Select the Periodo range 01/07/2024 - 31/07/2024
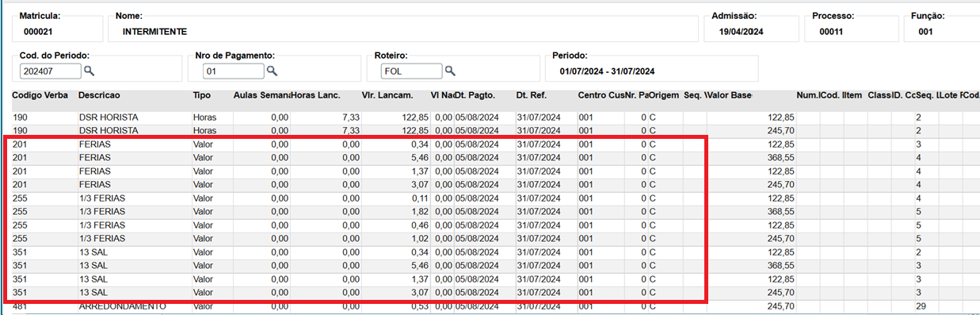 (x=607, y=71)
